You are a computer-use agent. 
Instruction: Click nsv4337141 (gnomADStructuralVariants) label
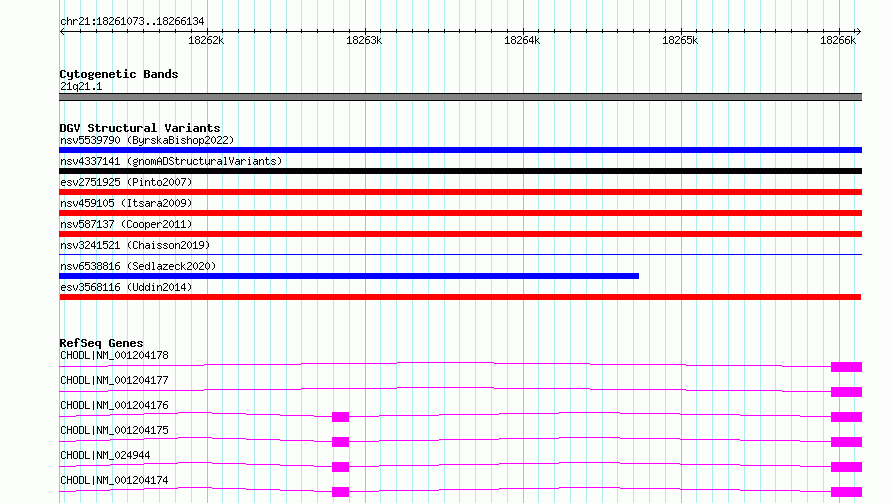tap(171, 161)
